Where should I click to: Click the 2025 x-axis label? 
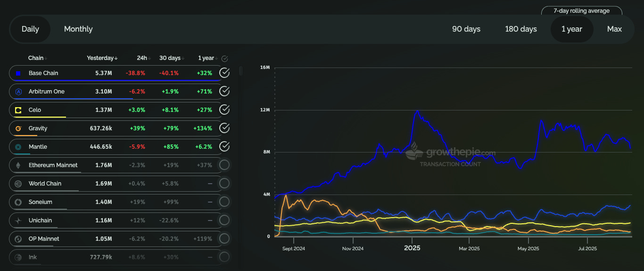(412, 248)
